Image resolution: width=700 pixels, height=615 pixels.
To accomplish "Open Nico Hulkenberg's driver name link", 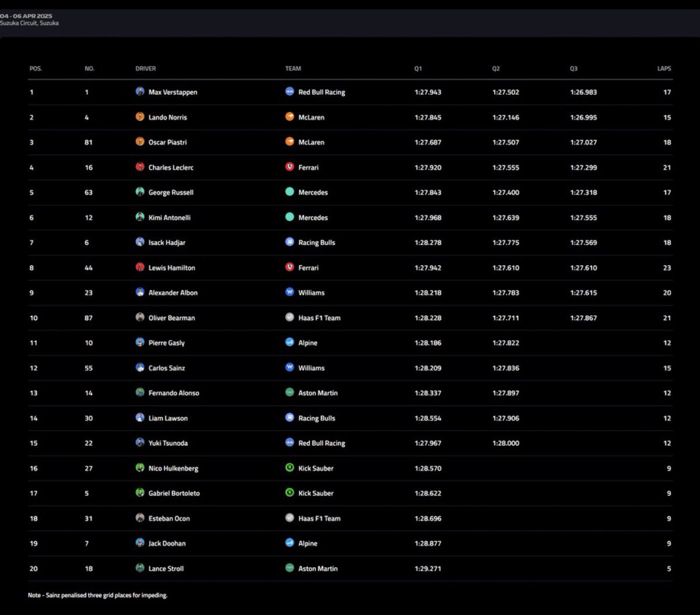I will [173, 469].
